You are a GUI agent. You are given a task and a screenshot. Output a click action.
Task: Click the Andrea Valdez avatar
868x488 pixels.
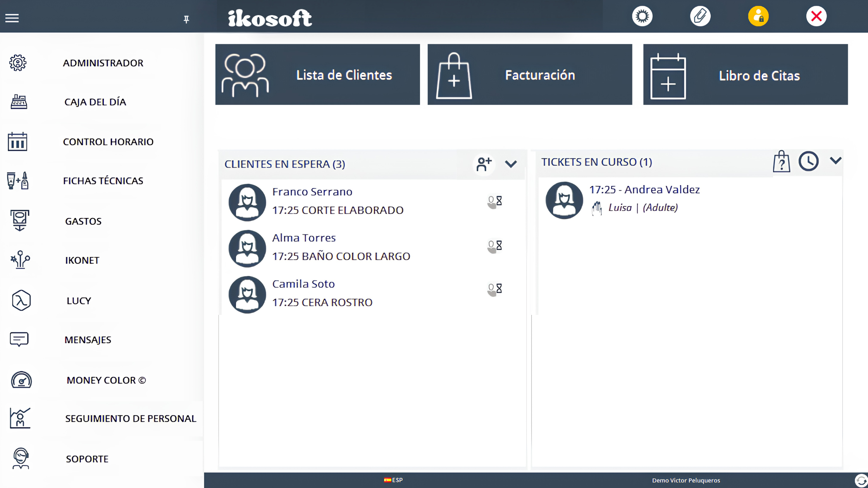point(564,200)
